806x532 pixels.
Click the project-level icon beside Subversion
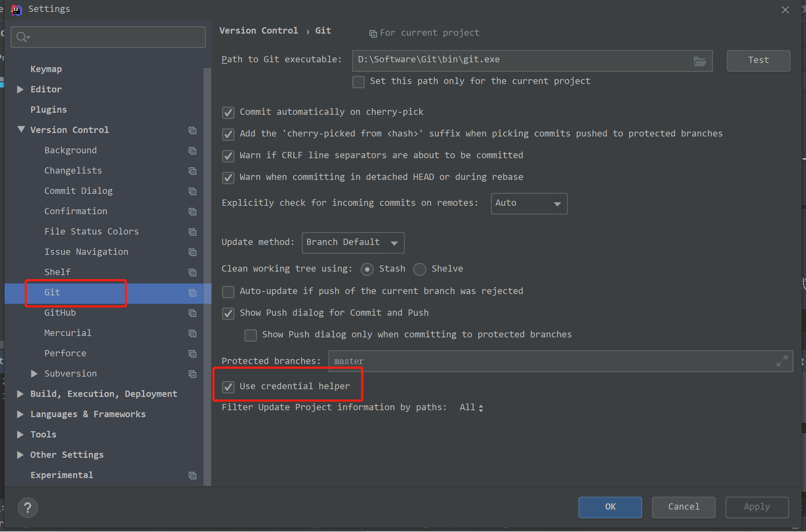[x=192, y=374]
